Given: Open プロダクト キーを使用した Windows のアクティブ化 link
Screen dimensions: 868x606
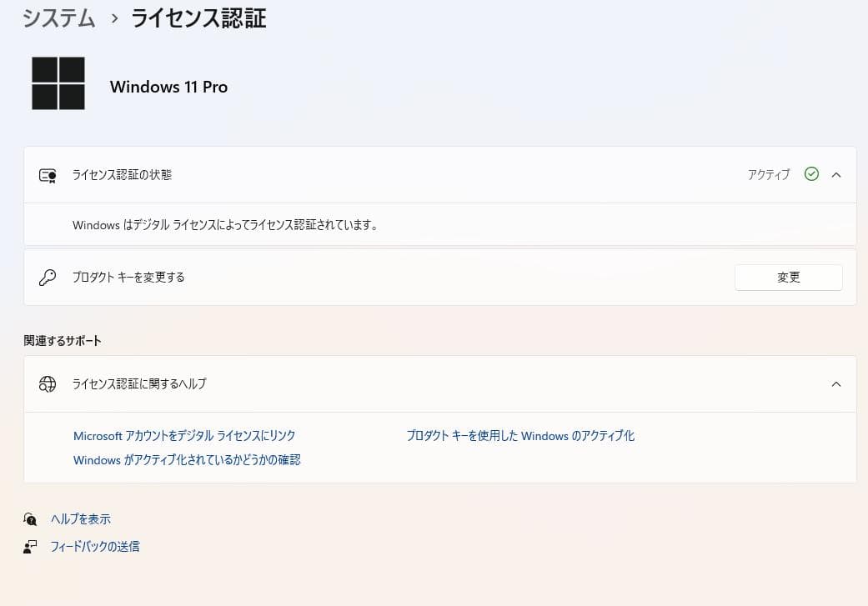Looking at the screenshot, I should [520, 436].
